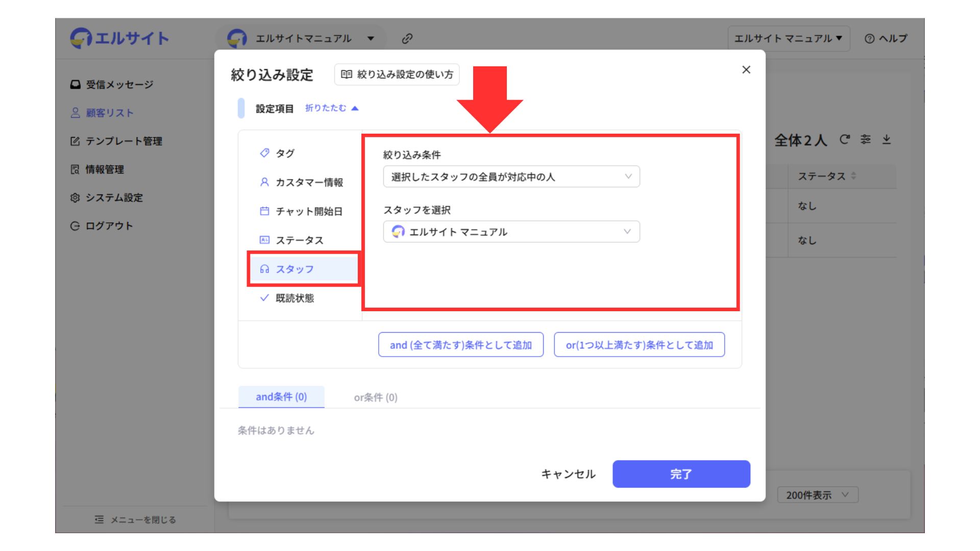Click the refresh icon beside 全体2人
This screenshot has height=551, width=980.
point(845,139)
